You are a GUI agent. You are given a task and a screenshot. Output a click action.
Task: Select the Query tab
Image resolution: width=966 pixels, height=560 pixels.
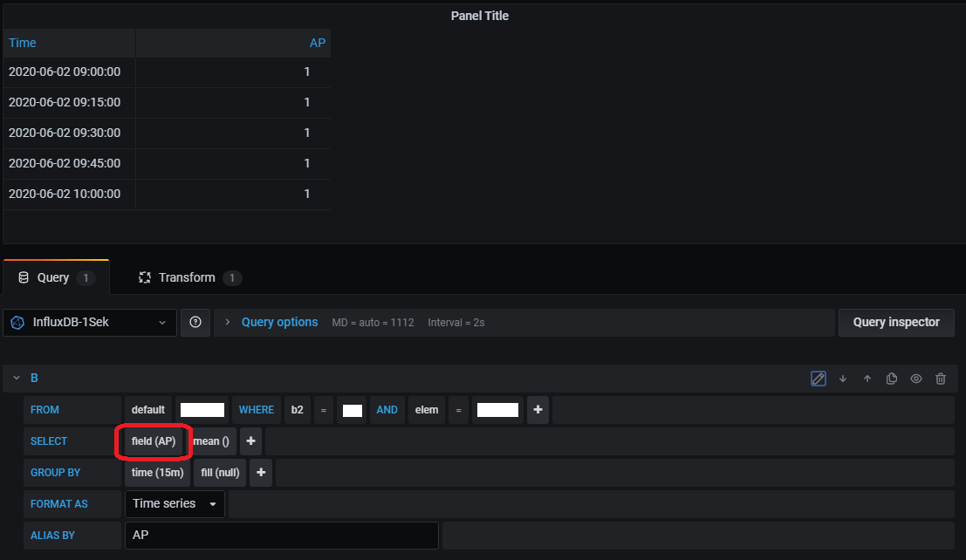tap(55, 277)
